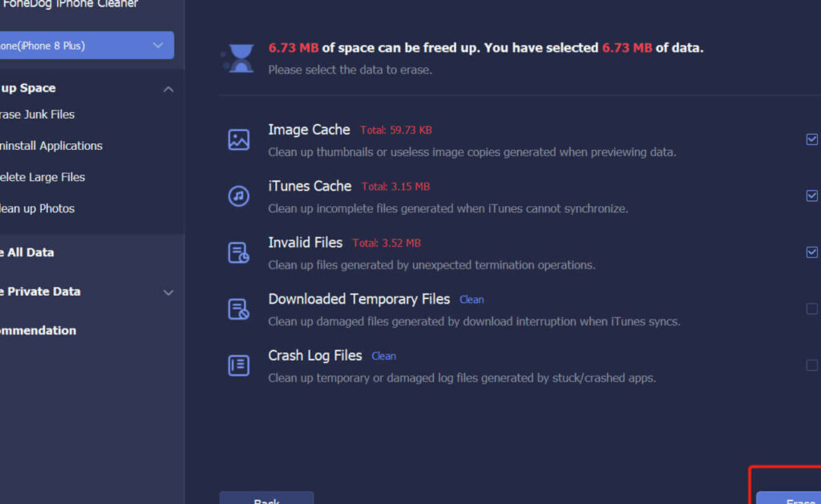
Task: Open Uninstall Applications from sidebar
Action: coord(51,146)
